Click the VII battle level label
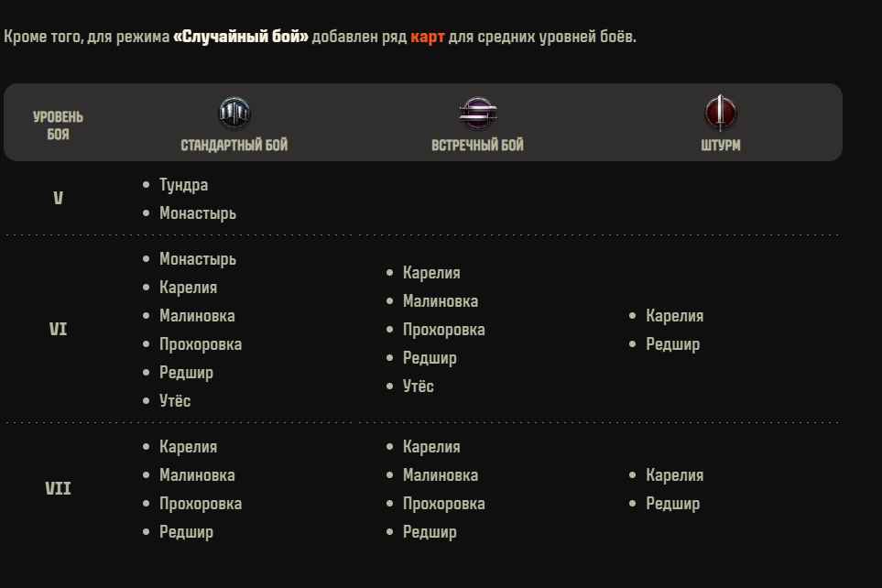Viewport: 882px width, 588px height. [58, 488]
